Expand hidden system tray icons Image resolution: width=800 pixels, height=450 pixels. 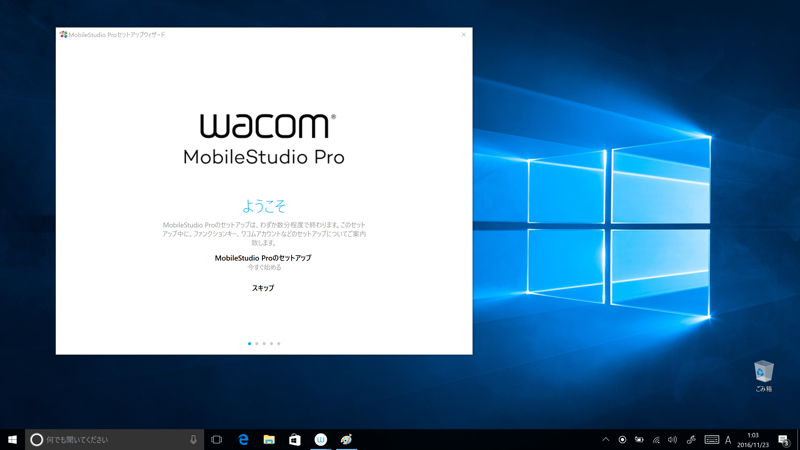click(x=606, y=439)
